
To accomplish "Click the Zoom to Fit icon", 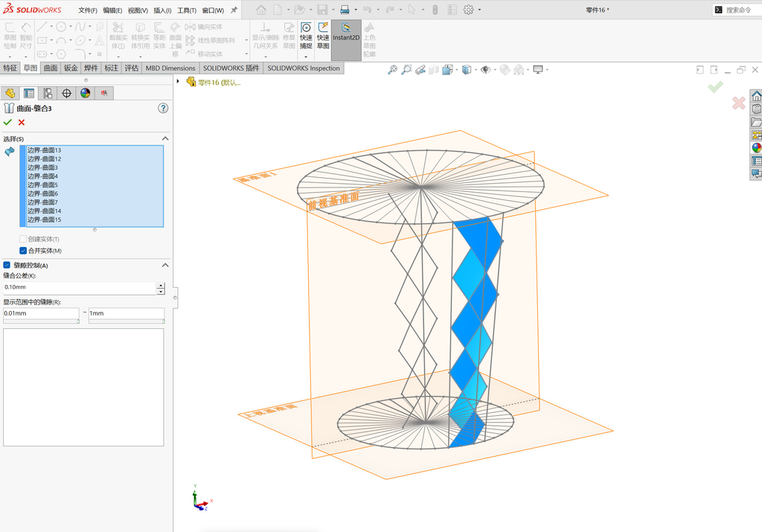I will click(x=392, y=70).
